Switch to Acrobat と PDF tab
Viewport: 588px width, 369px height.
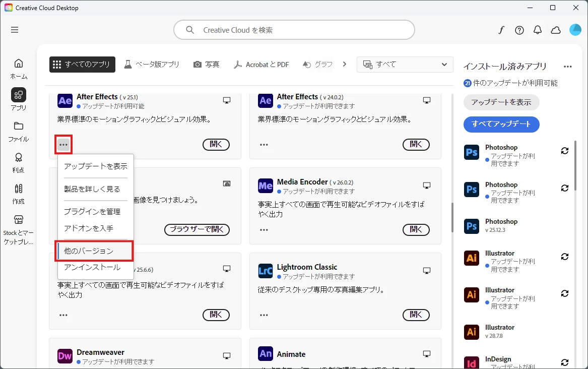pos(261,65)
